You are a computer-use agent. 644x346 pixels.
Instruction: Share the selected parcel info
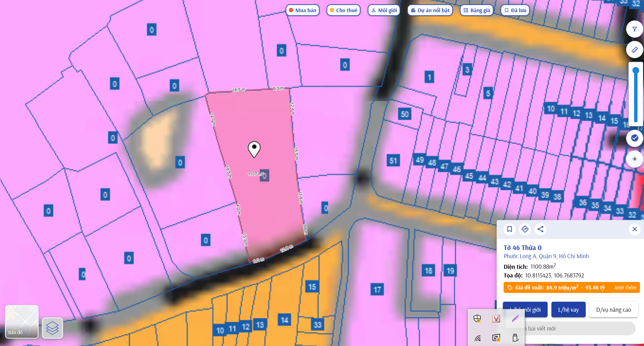click(x=540, y=229)
